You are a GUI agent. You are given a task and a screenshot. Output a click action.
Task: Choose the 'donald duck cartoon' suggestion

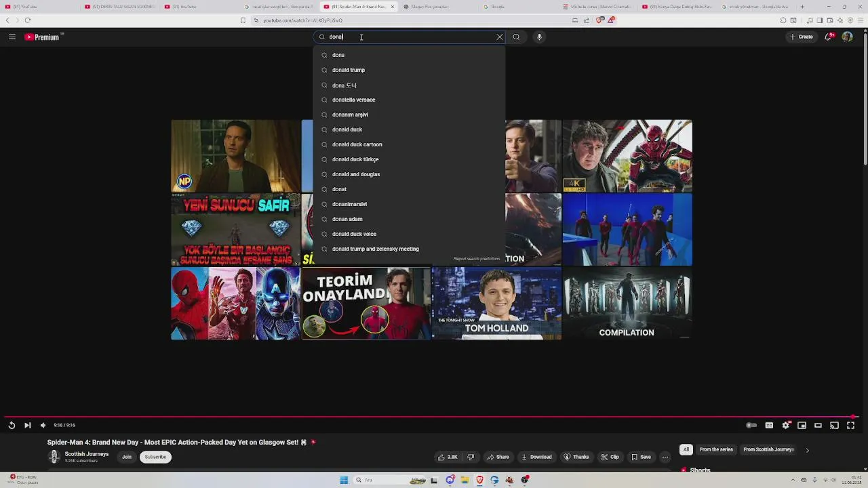click(409, 144)
